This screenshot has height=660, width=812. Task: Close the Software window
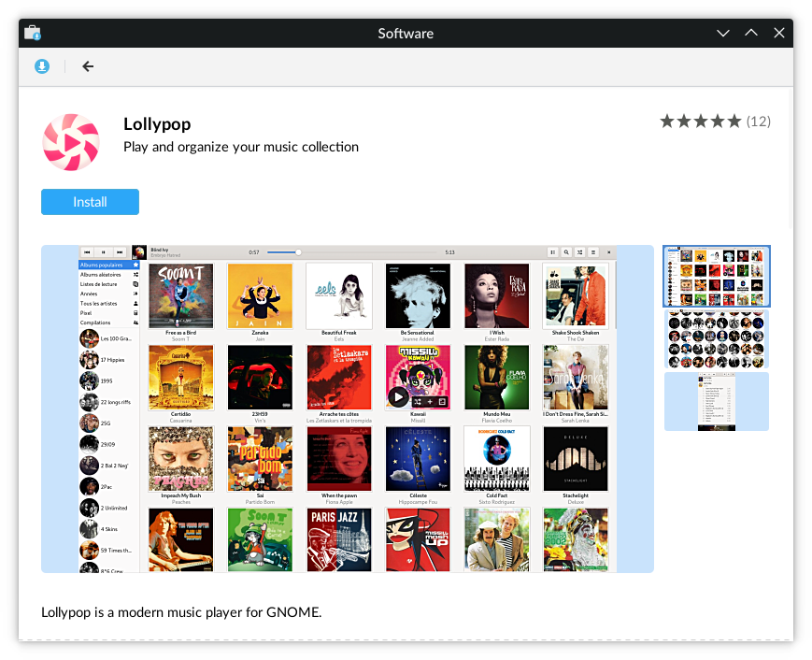(779, 33)
